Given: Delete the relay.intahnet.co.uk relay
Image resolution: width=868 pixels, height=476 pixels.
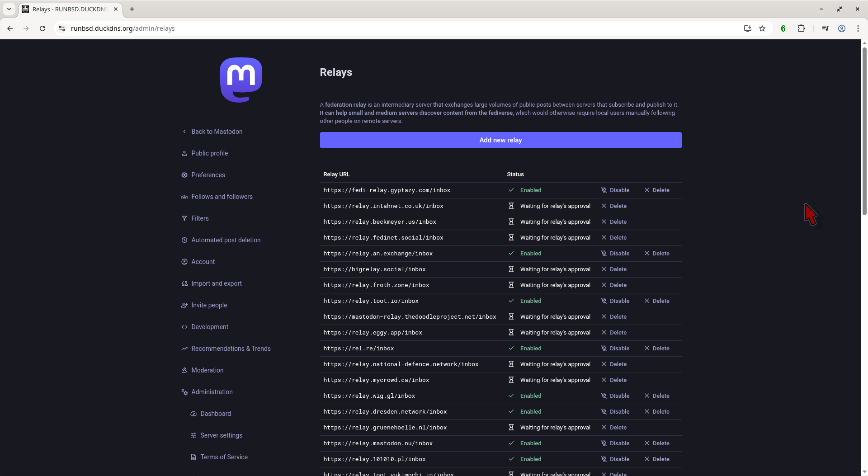Looking at the screenshot, I should [x=614, y=206].
